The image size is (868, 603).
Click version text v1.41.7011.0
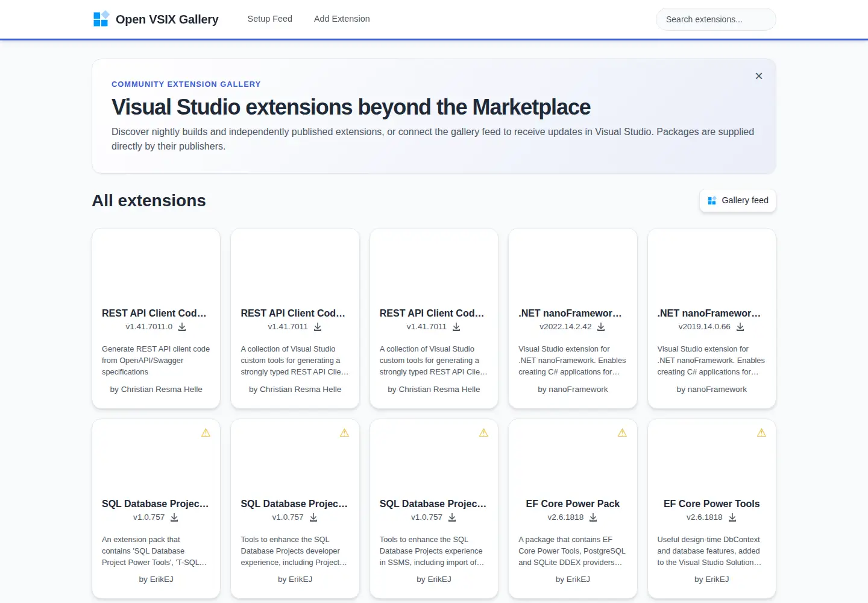[149, 327]
